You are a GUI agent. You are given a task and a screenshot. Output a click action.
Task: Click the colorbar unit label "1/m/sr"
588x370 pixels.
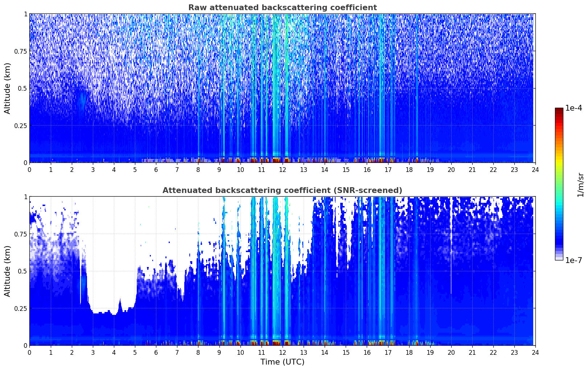pyautogui.click(x=580, y=184)
